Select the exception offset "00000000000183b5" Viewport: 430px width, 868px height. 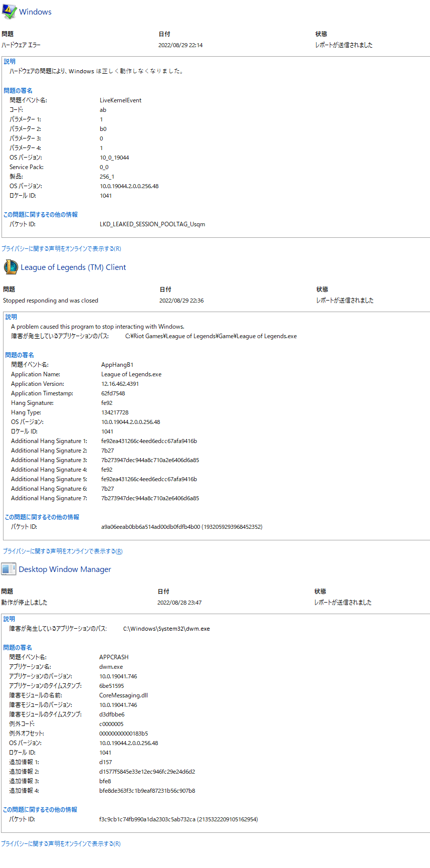coord(123,734)
